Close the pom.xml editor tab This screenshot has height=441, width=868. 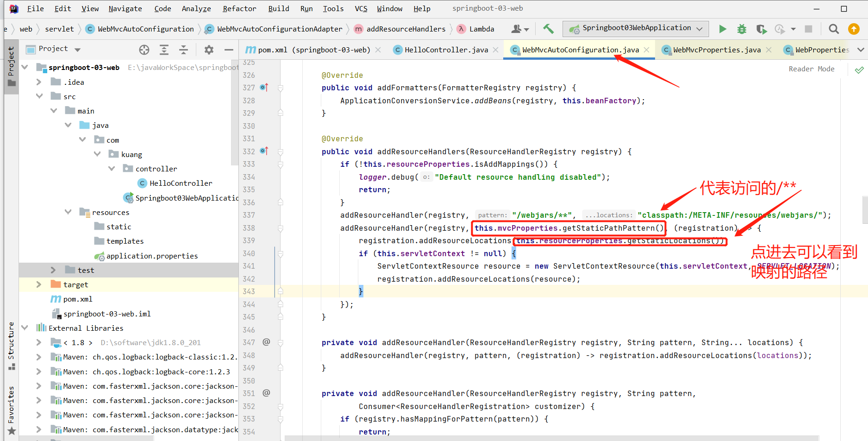[378, 50]
